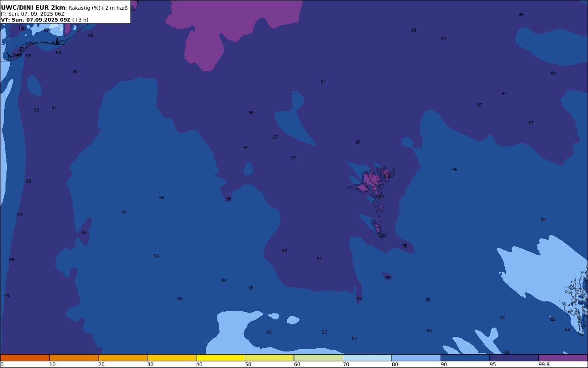
Task: Pick the light green 60–70 legend swatch
Action: click(x=318, y=357)
